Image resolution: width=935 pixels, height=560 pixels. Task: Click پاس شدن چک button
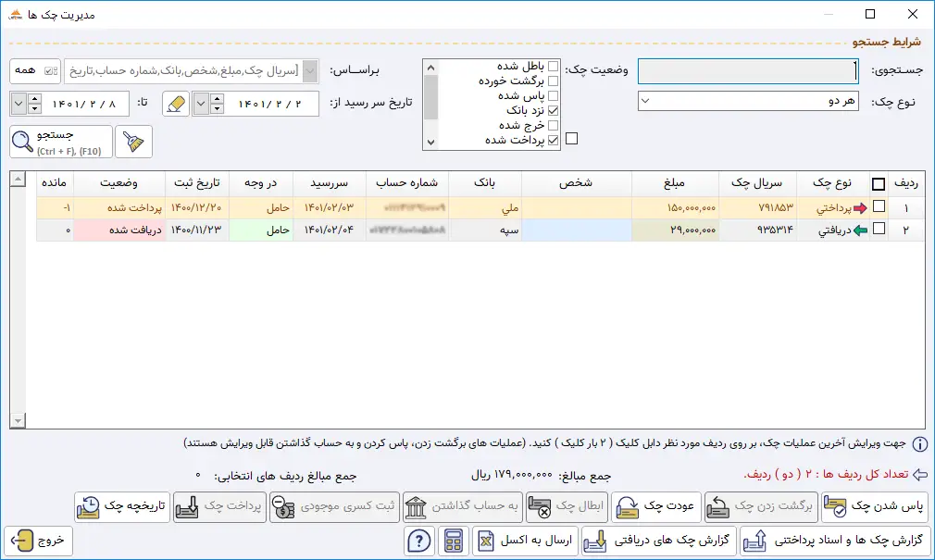point(875,506)
